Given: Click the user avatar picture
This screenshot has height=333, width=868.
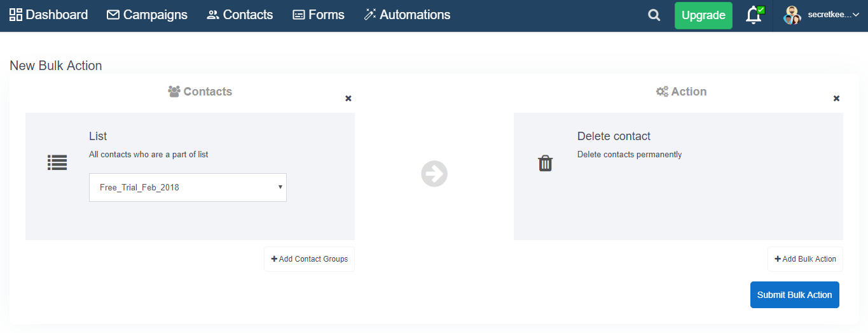Looking at the screenshot, I should (792, 15).
